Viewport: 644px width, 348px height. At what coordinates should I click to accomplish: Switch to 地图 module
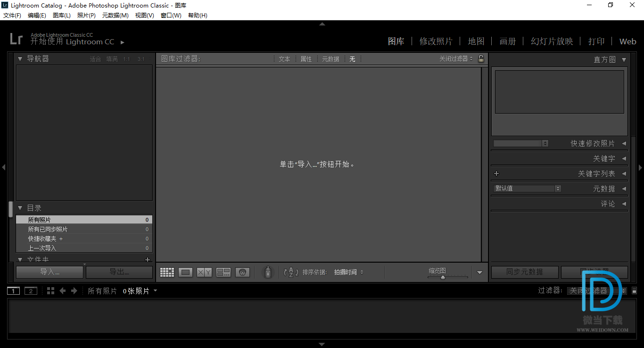(x=476, y=41)
